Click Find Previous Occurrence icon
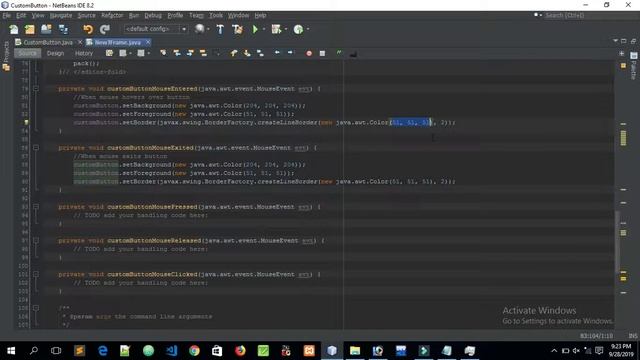The image size is (640, 360). pos(177,53)
